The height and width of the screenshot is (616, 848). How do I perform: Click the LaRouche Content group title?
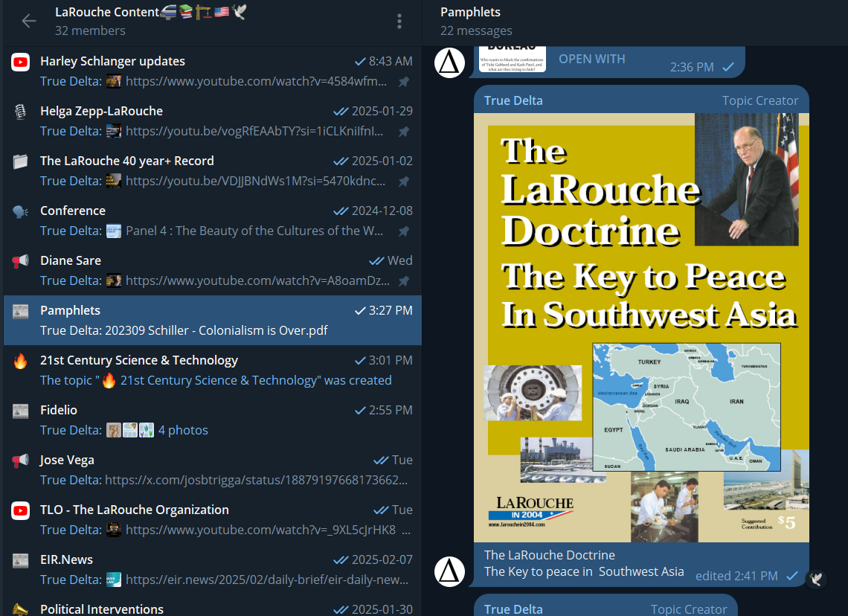coord(151,12)
